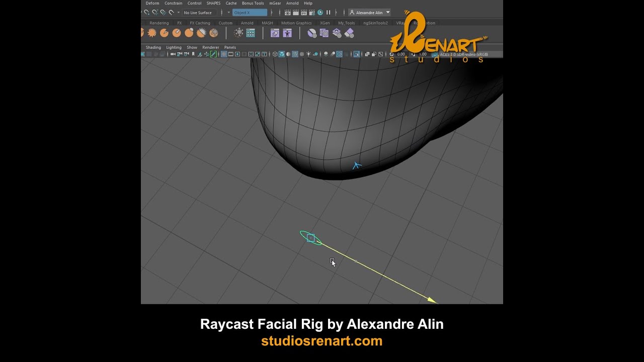The image size is (644, 362).
Task: Open the Constrain menu
Action: click(x=174, y=3)
